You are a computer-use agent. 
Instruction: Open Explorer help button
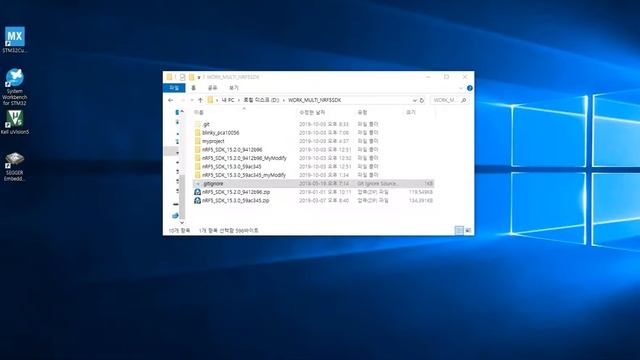(x=470, y=88)
